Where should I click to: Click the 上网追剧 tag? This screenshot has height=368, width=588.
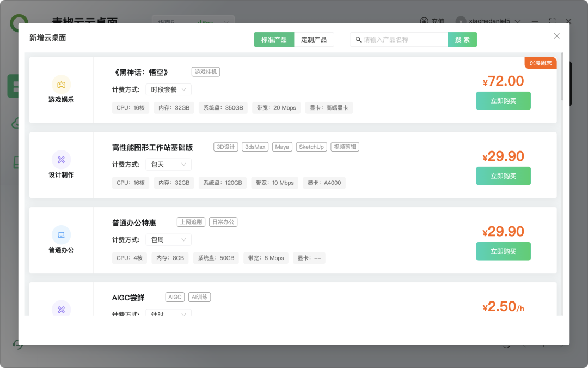click(191, 222)
